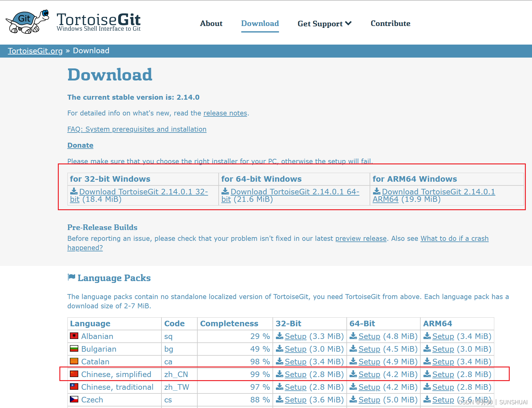
Task: Download Albanian 32-Bit Setup
Action: [x=295, y=336]
